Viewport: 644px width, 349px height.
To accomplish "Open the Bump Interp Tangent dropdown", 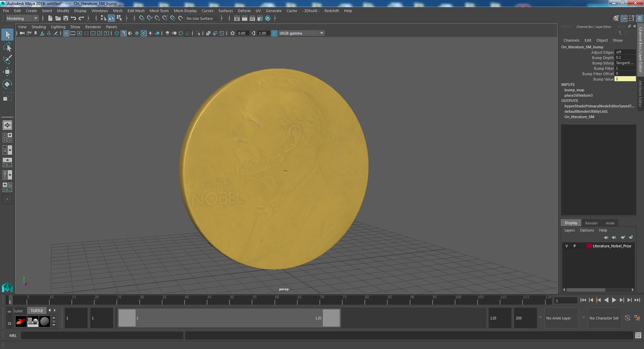I will 625,63.
